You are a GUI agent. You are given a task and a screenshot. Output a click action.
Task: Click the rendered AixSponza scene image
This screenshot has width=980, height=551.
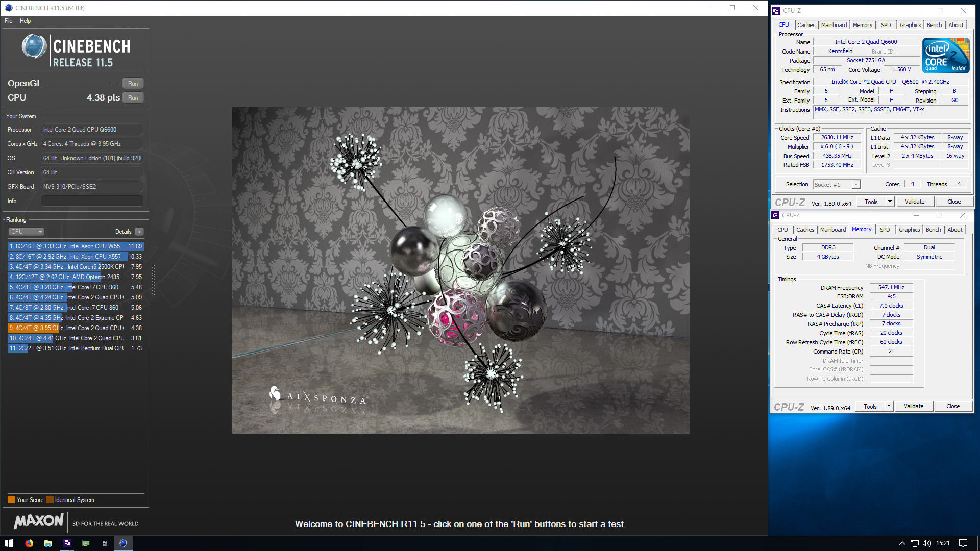(460, 270)
